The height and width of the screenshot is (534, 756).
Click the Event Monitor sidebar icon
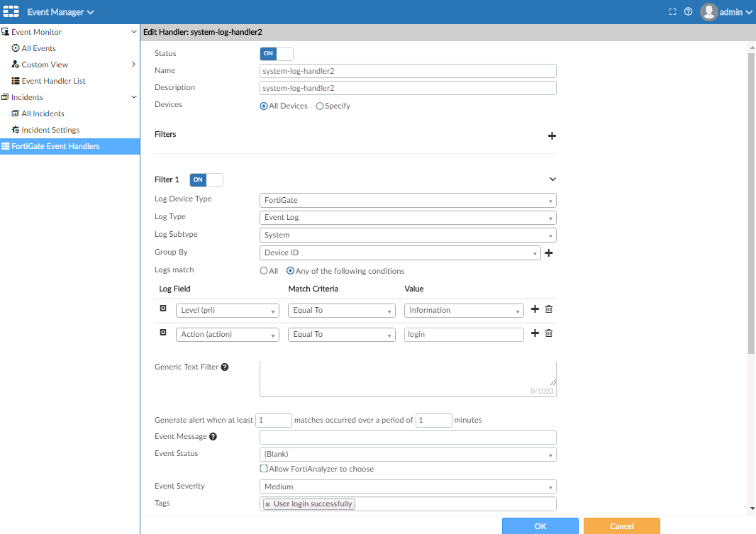tap(5, 32)
